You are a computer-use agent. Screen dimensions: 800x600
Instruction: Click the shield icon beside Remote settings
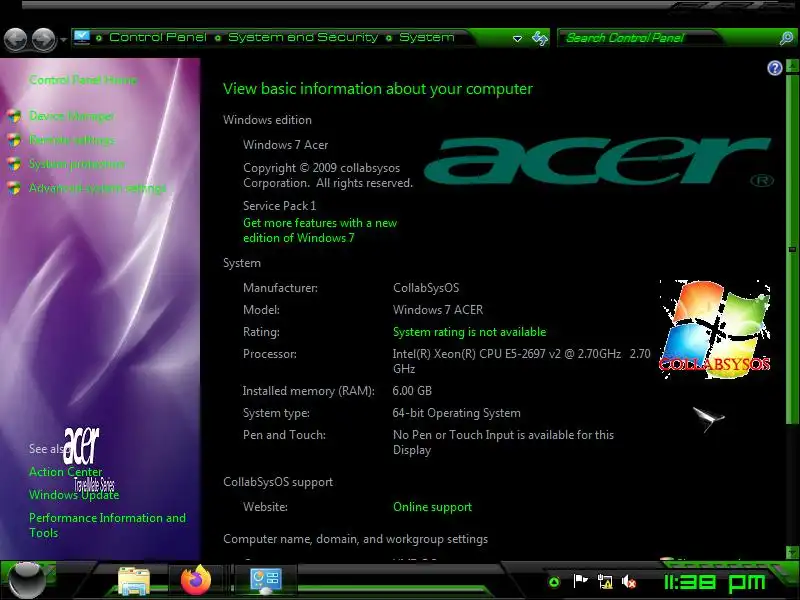tap(14, 140)
